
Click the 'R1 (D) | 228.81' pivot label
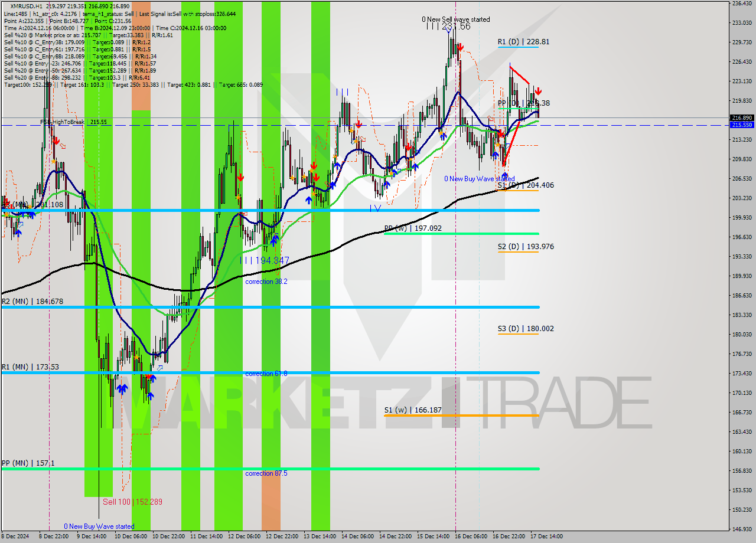coord(523,42)
